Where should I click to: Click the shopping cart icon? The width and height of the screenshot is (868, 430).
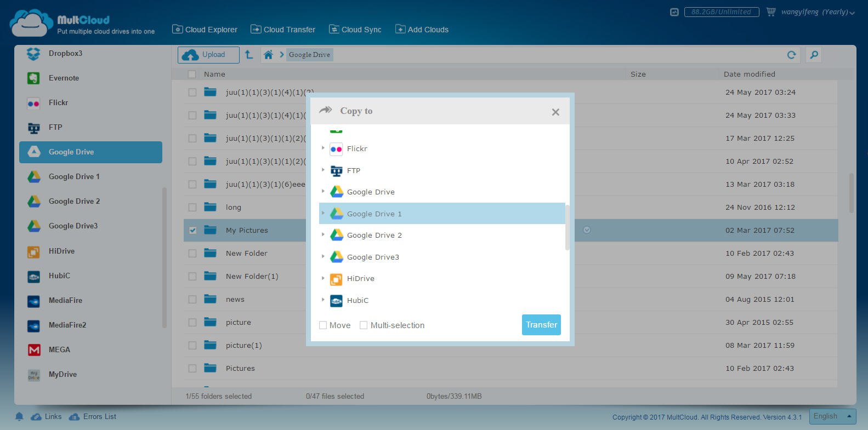(x=771, y=12)
